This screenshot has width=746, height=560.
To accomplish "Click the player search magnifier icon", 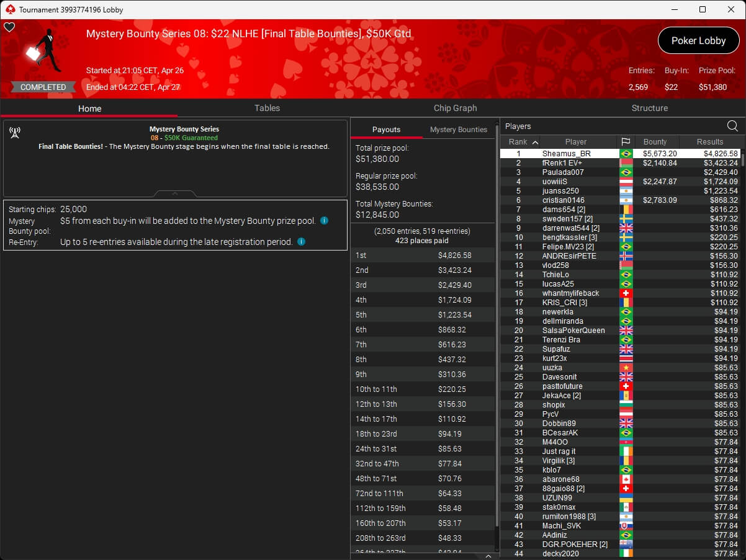I will [x=732, y=126].
